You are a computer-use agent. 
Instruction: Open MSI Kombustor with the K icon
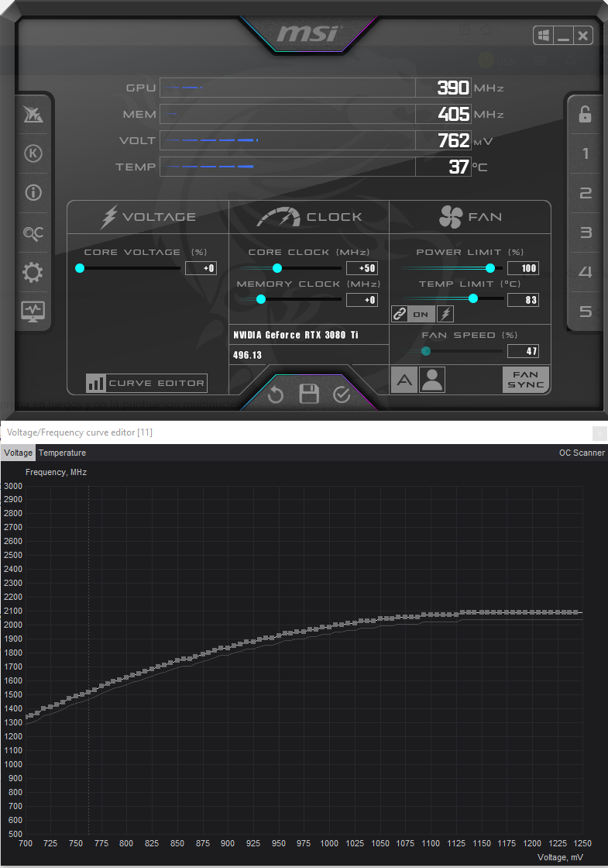33,153
